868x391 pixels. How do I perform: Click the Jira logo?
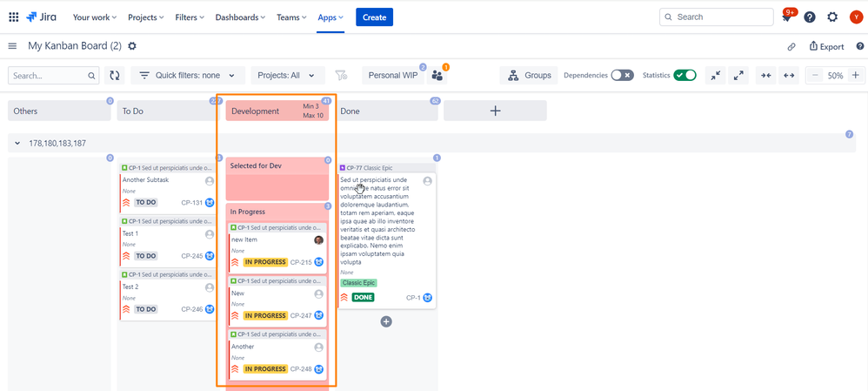click(41, 17)
